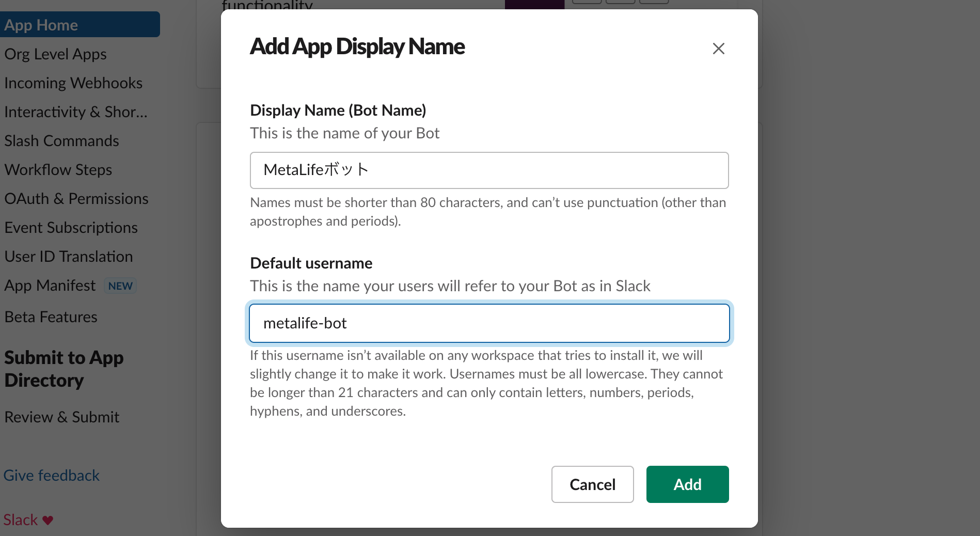Click the Add button
980x536 pixels.
click(x=687, y=484)
